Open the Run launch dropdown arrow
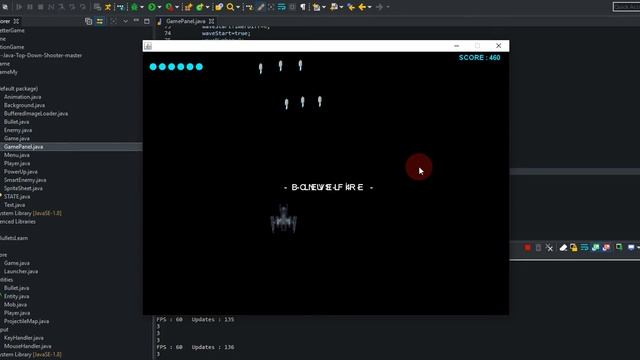Viewport: 640px width, 360px height. (159, 7)
